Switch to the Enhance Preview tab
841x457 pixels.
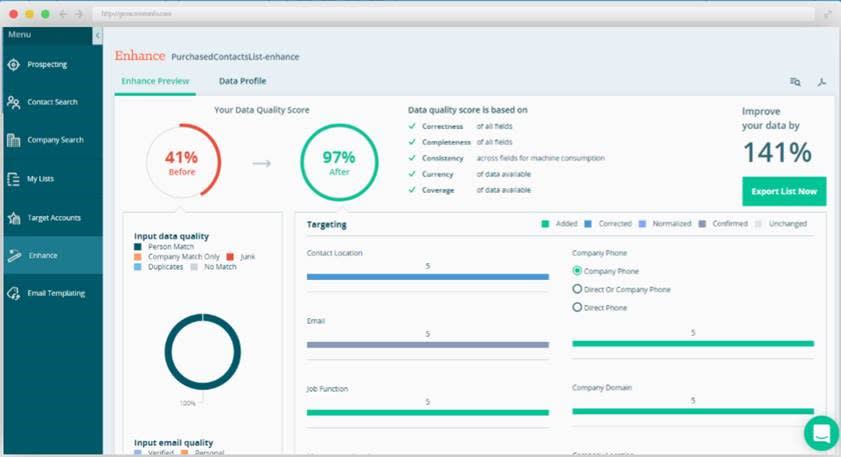155,81
